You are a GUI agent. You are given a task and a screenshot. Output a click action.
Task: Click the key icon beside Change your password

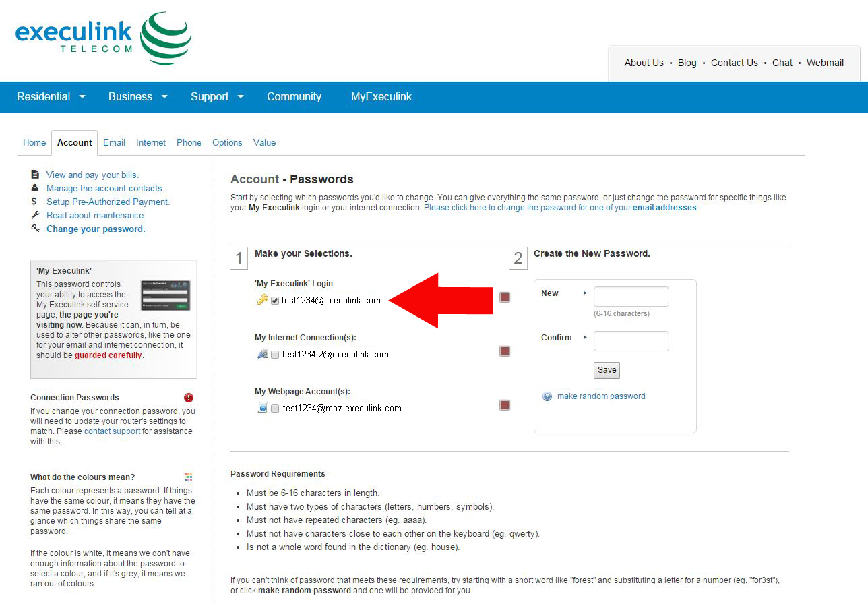coord(36,229)
